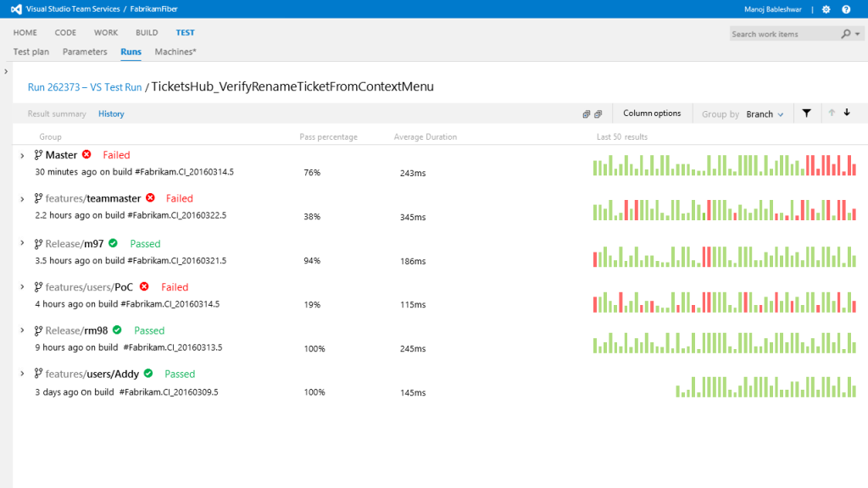Click the 76% pass percentage value

pos(312,173)
